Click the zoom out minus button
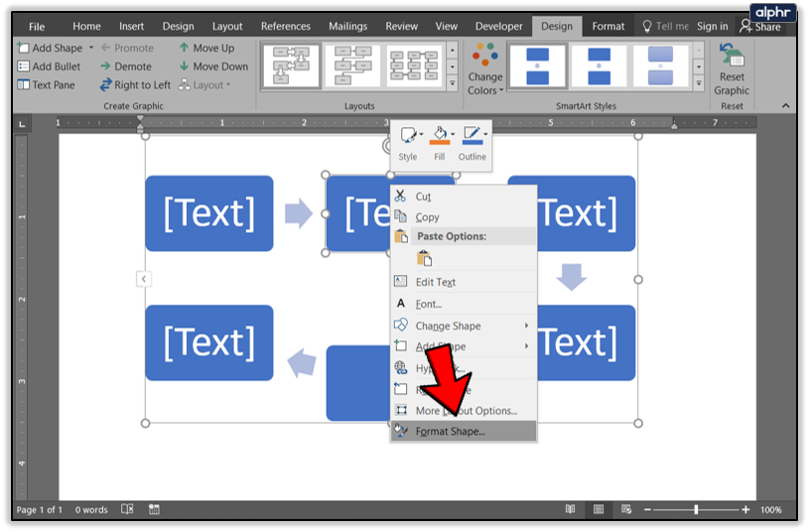This screenshot has width=809, height=532. [x=647, y=509]
